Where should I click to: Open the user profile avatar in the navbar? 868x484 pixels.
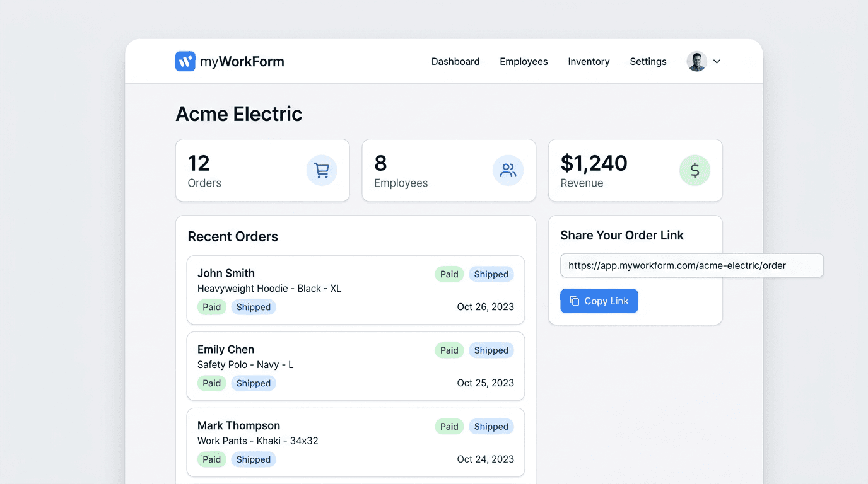(x=696, y=61)
